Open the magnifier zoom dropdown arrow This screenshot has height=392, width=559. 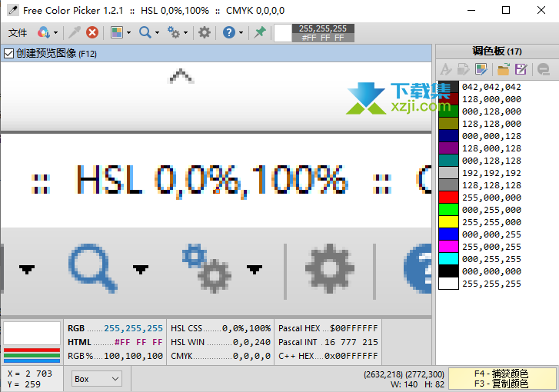point(157,33)
